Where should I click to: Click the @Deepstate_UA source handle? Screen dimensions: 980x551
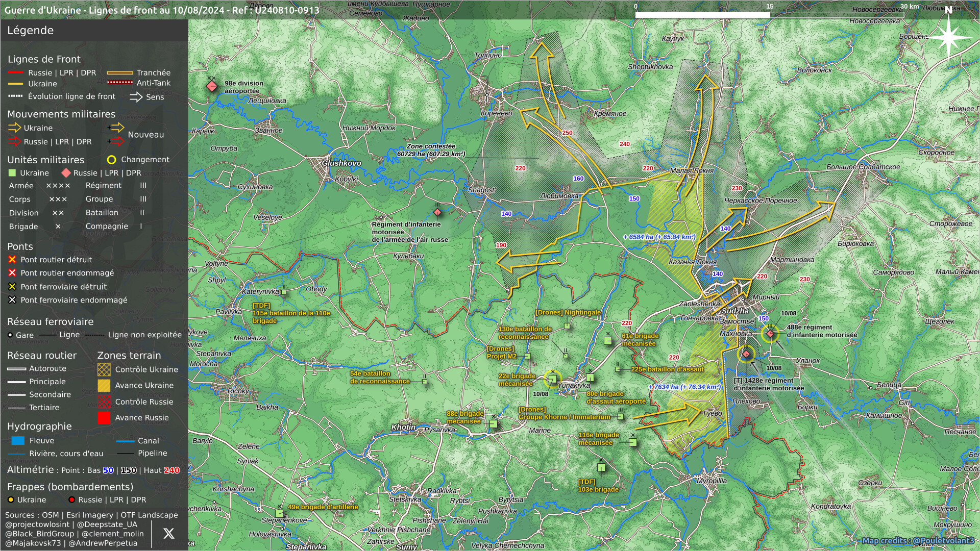coord(107,524)
